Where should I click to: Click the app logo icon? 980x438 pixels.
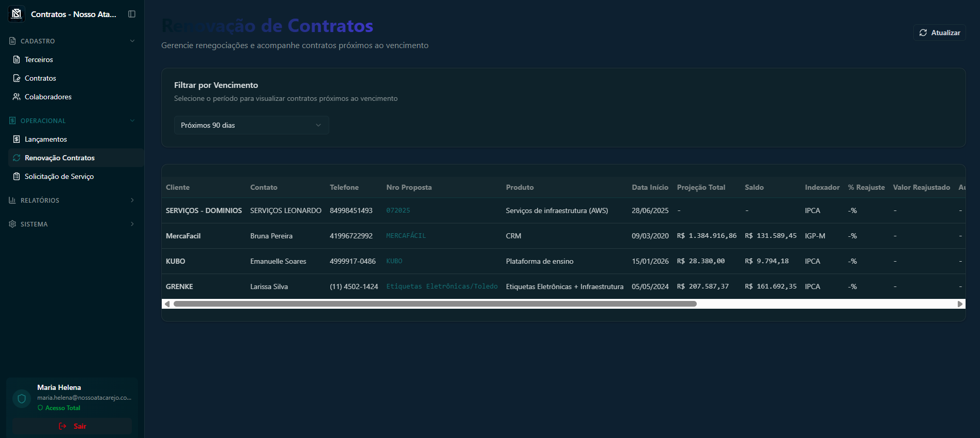coord(17,14)
